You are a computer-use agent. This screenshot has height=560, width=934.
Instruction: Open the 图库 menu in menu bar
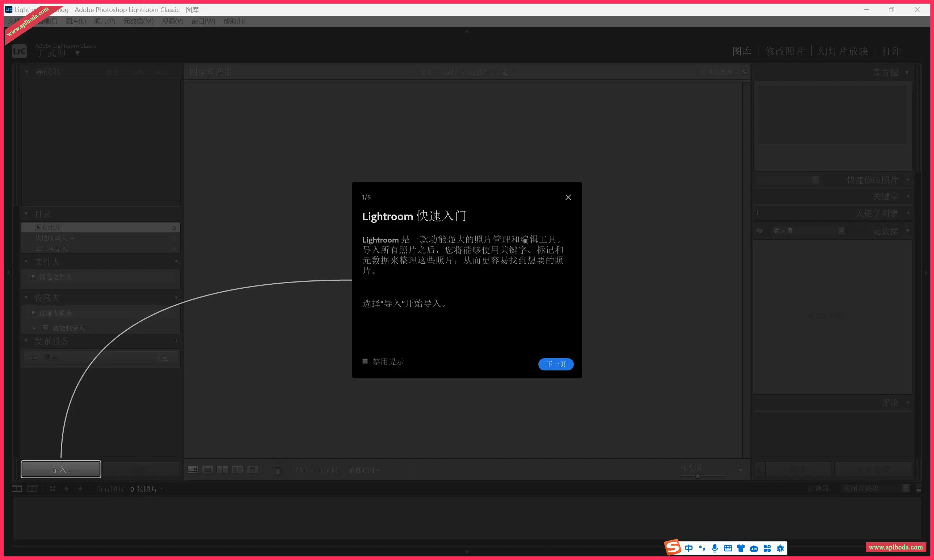point(76,21)
